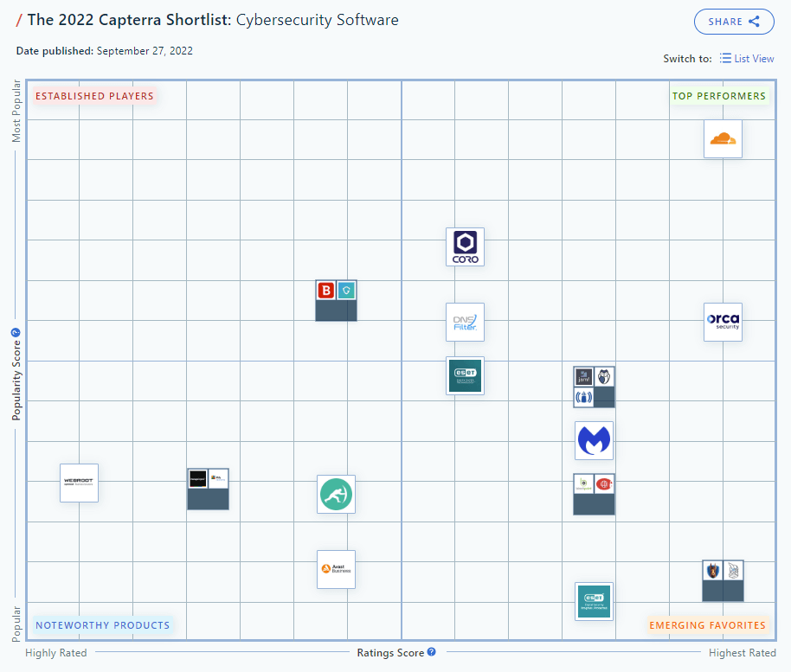The width and height of the screenshot is (791, 672).
Task: Select the owl logo next to Jamf
Action: 604,376
